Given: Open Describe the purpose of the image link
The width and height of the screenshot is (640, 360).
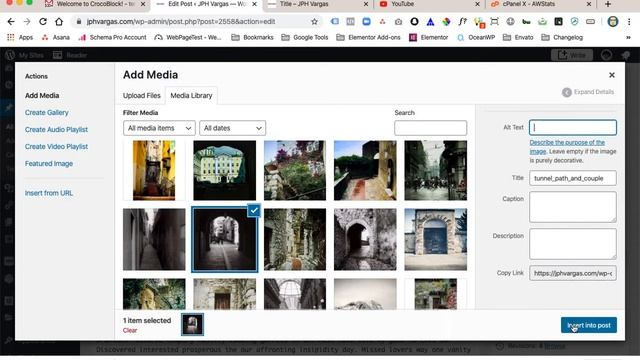Looking at the screenshot, I should click(567, 147).
